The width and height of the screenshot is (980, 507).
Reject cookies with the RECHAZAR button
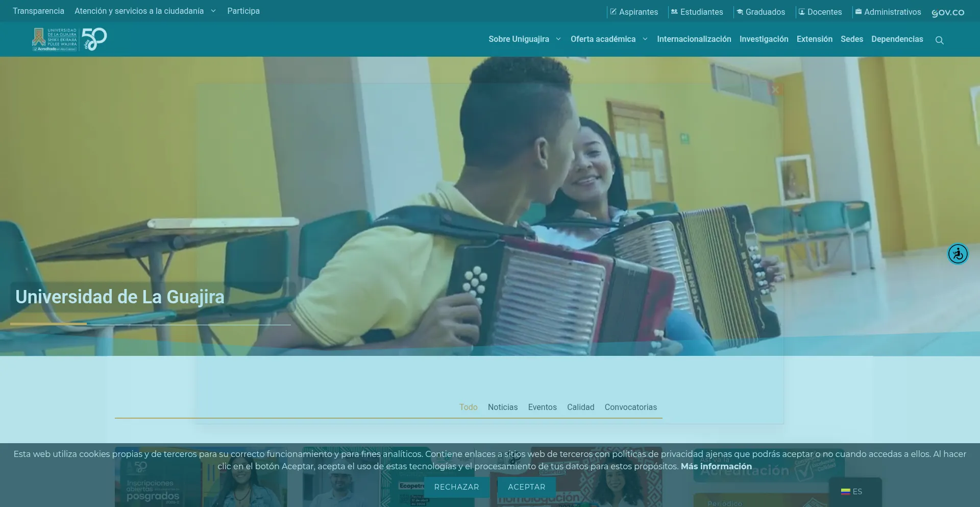pyautogui.click(x=457, y=487)
